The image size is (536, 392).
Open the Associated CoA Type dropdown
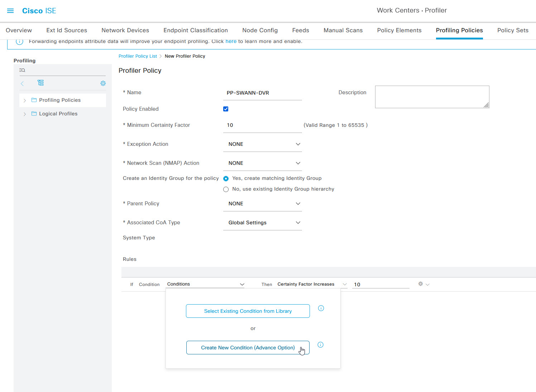[263, 223]
